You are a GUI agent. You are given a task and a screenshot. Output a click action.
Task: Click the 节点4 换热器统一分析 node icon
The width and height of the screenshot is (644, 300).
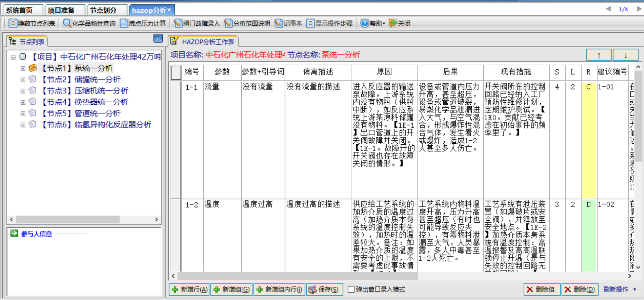click(x=32, y=102)
